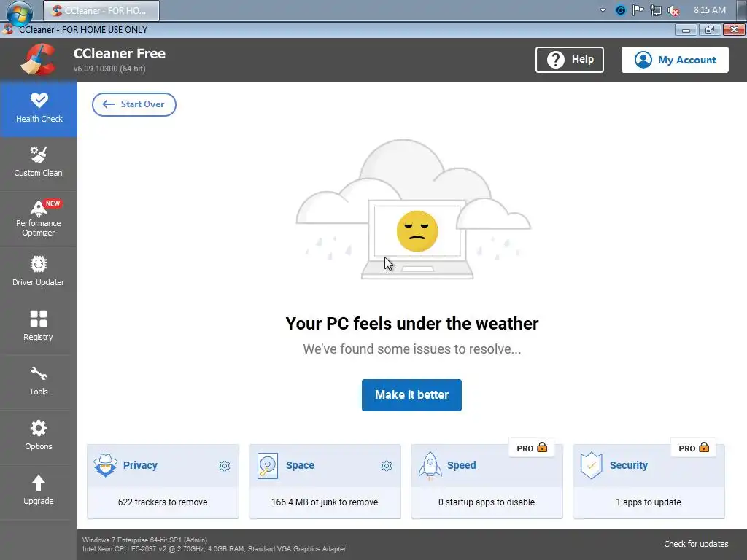Select the Speed card heading

(x=461, y=465)
